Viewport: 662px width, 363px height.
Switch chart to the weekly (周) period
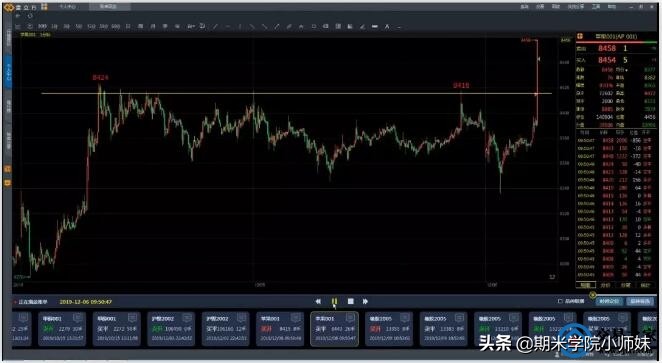click(x=141, y=26)
